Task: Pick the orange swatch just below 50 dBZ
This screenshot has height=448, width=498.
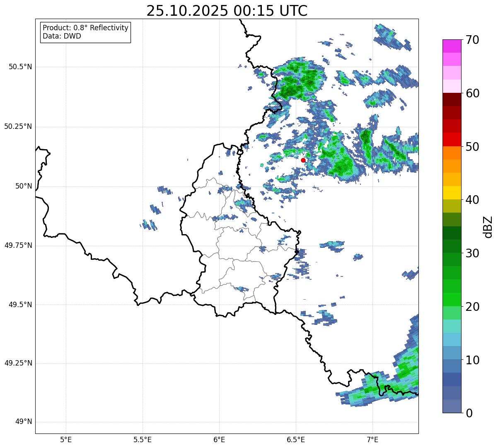Action: pos(452,153)
